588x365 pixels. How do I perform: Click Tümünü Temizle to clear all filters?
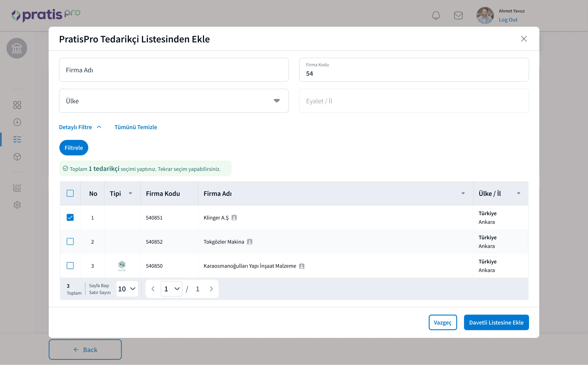tap(135, 127)
